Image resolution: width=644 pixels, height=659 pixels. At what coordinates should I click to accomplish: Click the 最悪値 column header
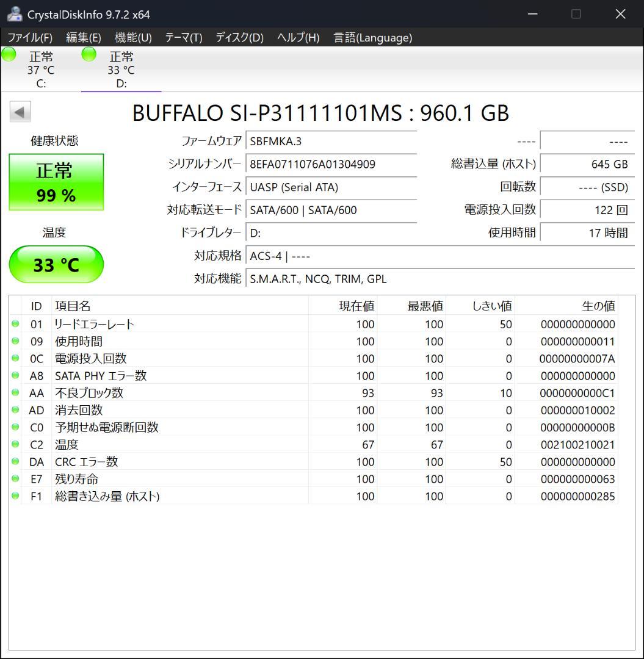[x=411, y=306]
